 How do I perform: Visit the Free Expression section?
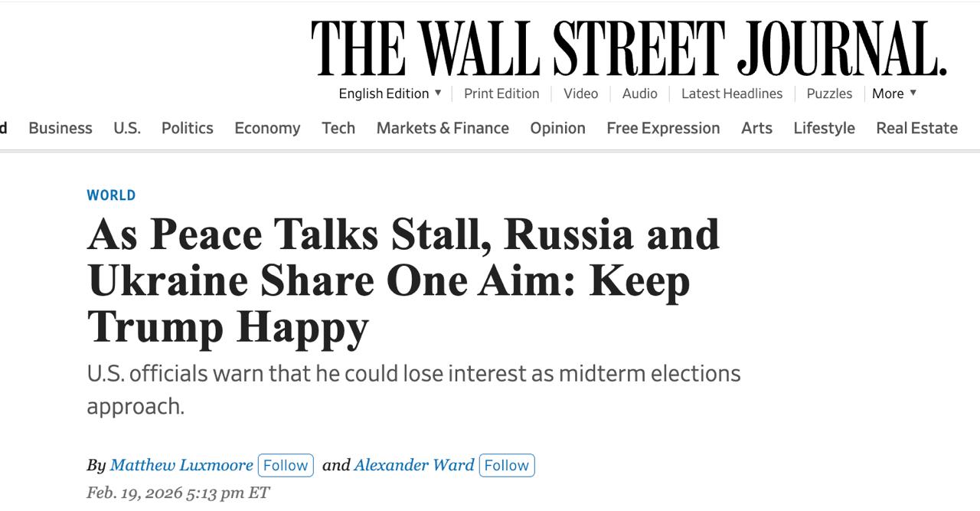662,128
